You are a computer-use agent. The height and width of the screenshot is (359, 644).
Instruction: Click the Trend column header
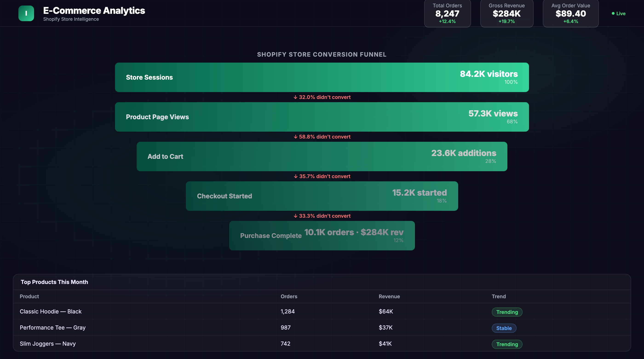point(498,296)
